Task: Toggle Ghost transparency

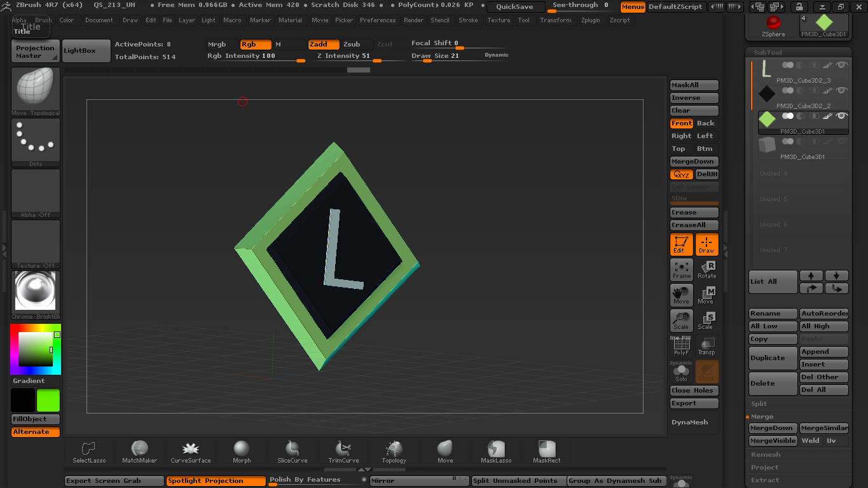Action: click(x=706, y=372)
